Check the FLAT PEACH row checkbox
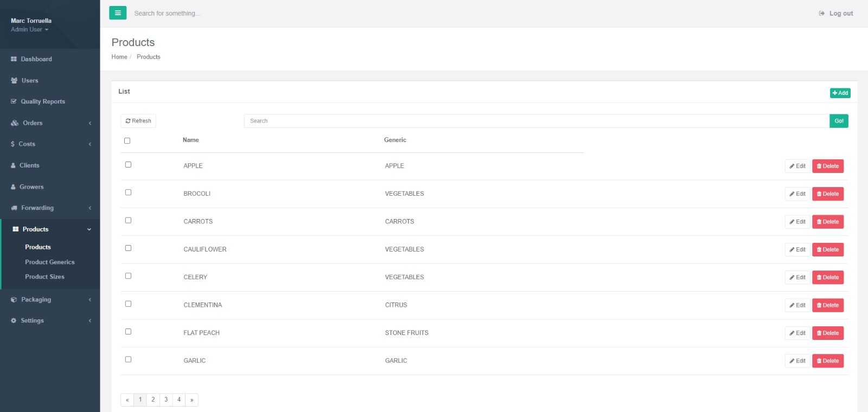Screen dimensions: 868x412 [128, 332]
